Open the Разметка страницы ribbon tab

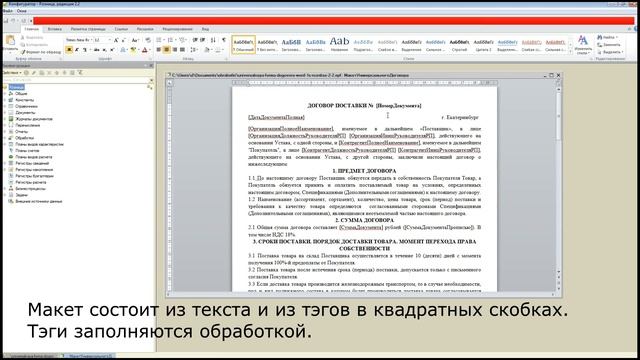tap(88, 29)
